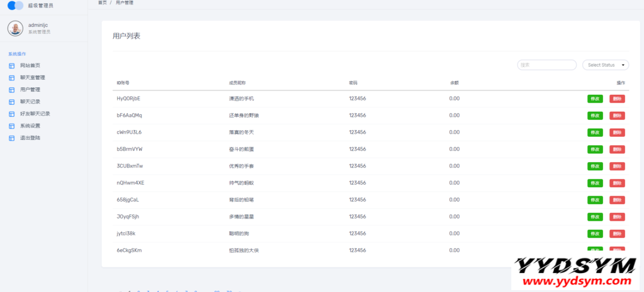
Task: Delete user jytcl38k with the 删除 button
Action: click(617, 234)
